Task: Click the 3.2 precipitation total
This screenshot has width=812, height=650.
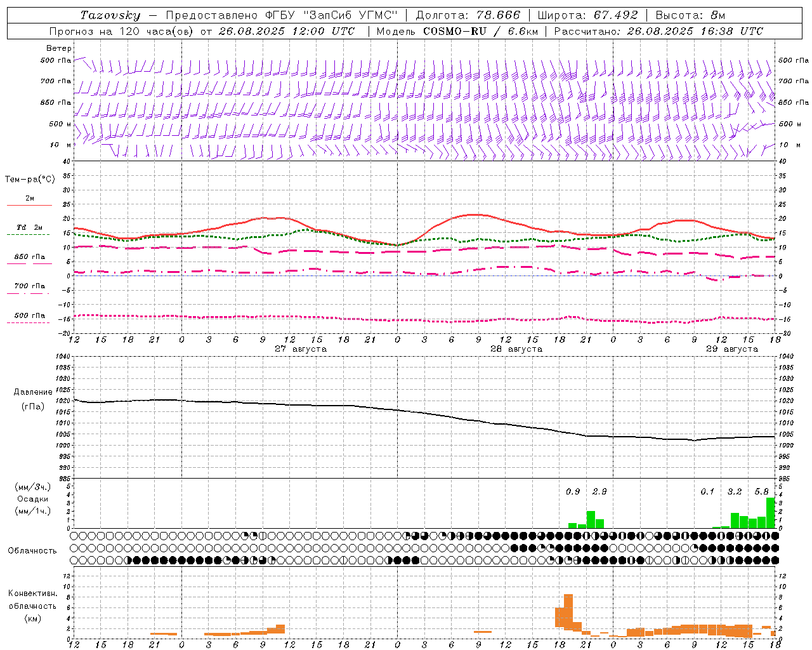Action: [735, 491]
